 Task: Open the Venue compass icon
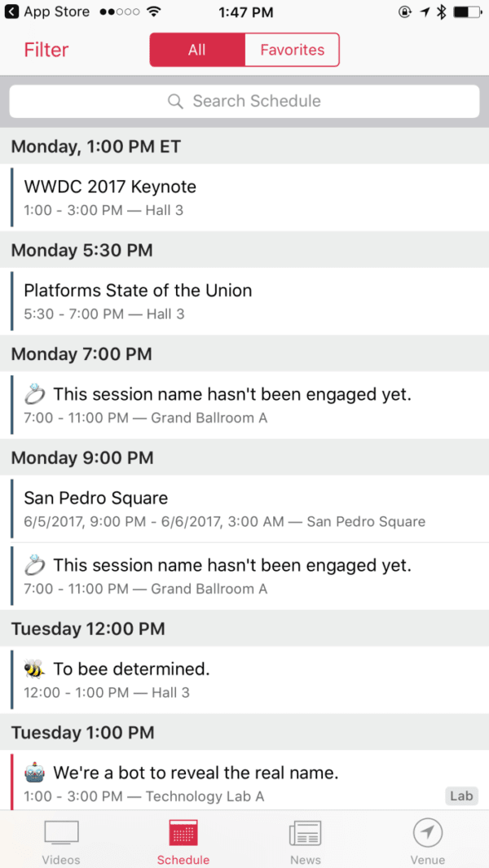[427, 834]
